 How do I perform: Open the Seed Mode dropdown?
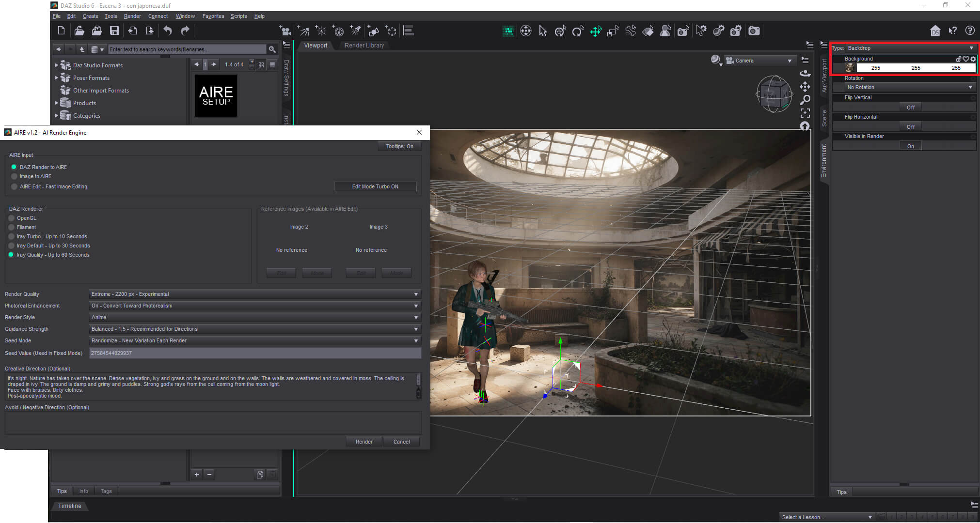point(255,340)
